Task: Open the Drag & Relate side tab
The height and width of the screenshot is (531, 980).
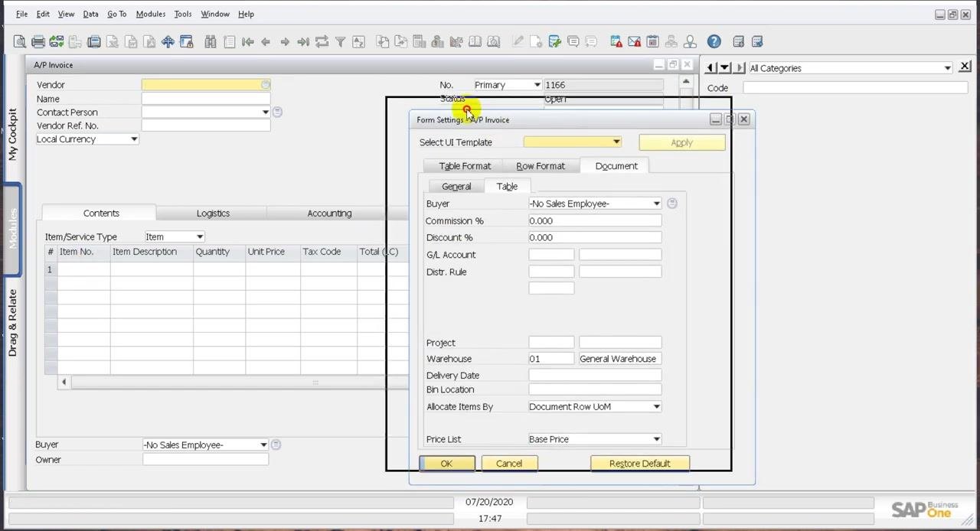Action: click(x=12, y=323)
